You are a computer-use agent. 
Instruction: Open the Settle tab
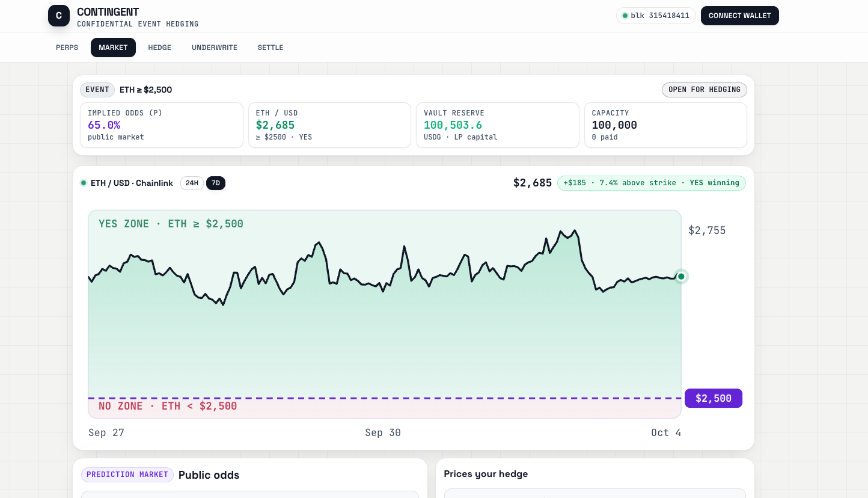(x=270, y=48)
